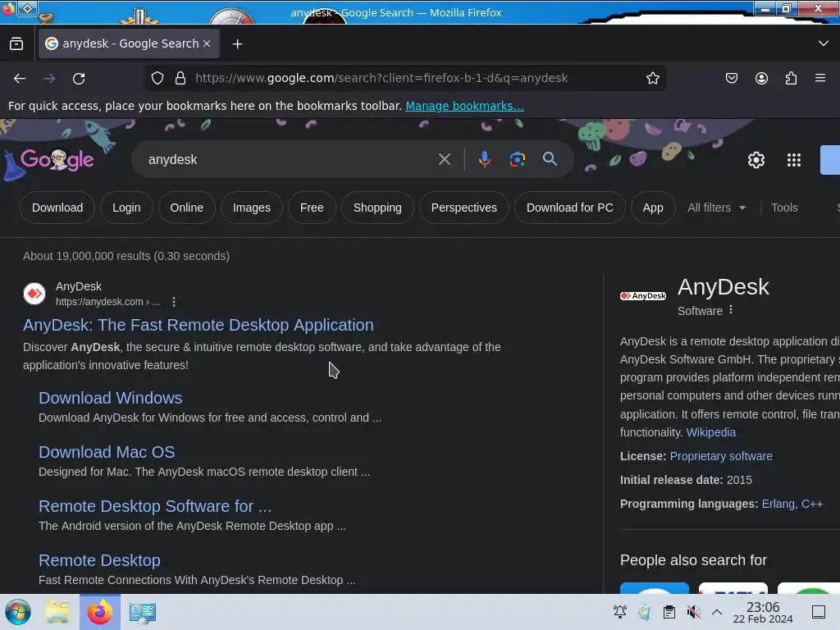Open the notifications bell in tray
The width and height of the screenshot is (840, 630).
620,612
